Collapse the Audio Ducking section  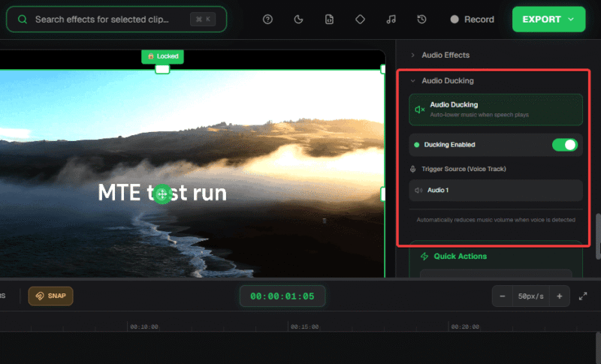(x=448, y=81)
